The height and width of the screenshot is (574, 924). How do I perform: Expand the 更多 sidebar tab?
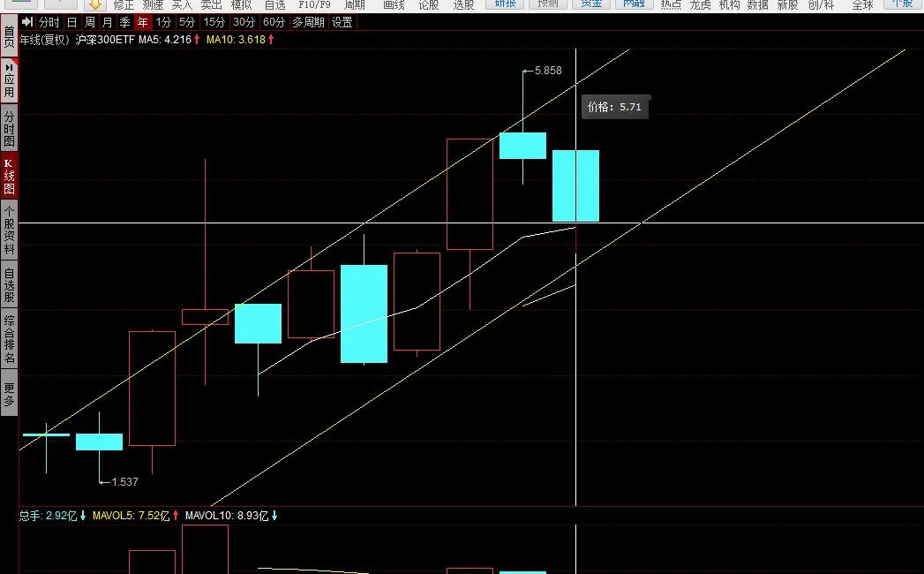coord(9,394)
